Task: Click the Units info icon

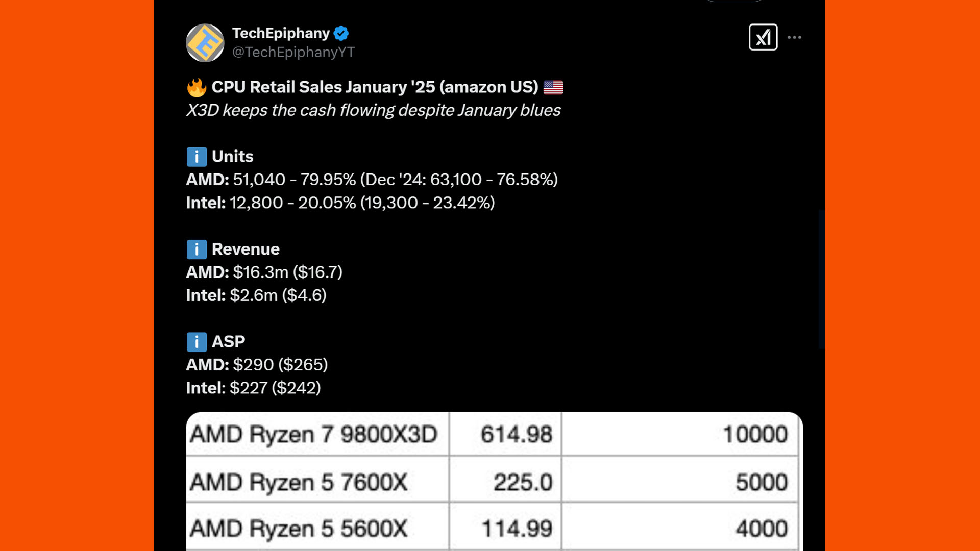Action: coord(196,157)
